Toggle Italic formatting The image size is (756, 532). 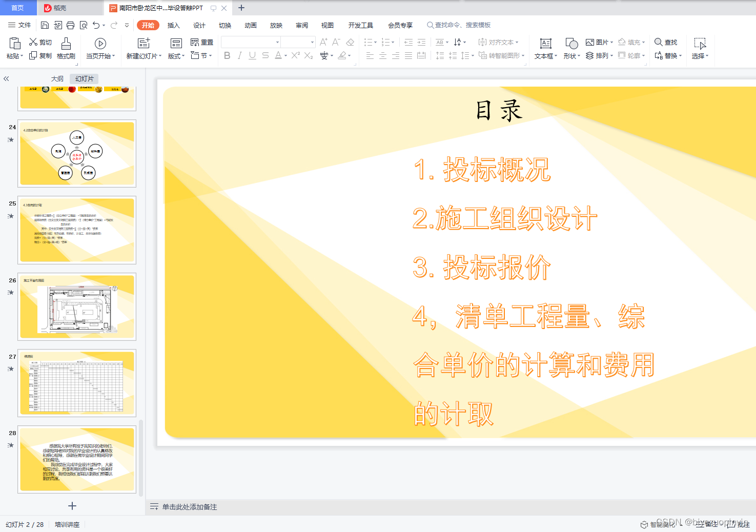point(239,55)
